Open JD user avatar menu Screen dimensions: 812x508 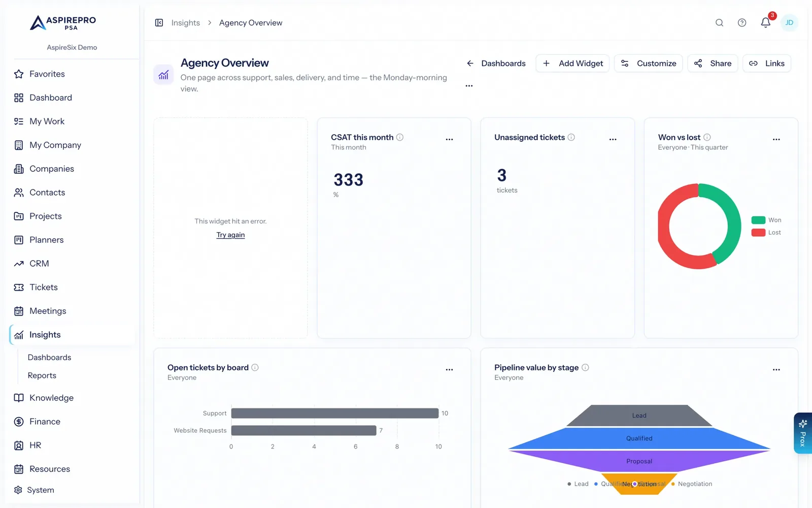coord(789,23)
